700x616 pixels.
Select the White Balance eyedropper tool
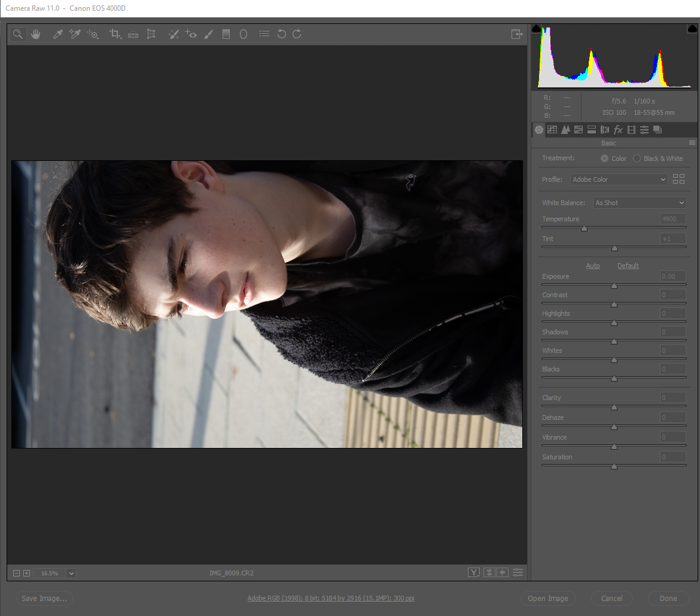(x=57, y=34)
